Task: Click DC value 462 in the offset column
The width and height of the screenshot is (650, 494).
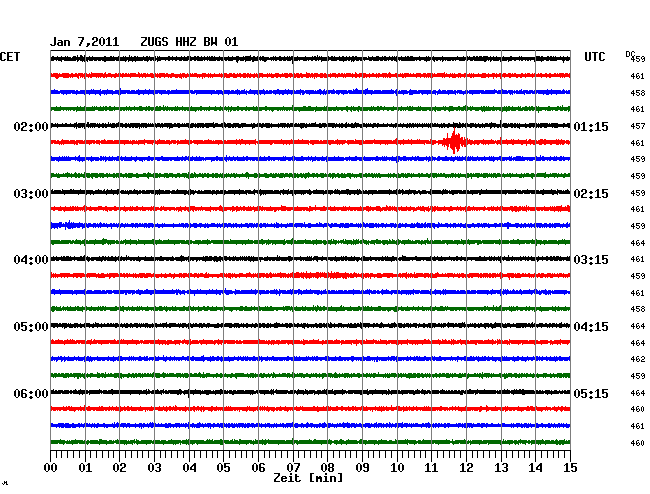Action: [x=638, y=359]
